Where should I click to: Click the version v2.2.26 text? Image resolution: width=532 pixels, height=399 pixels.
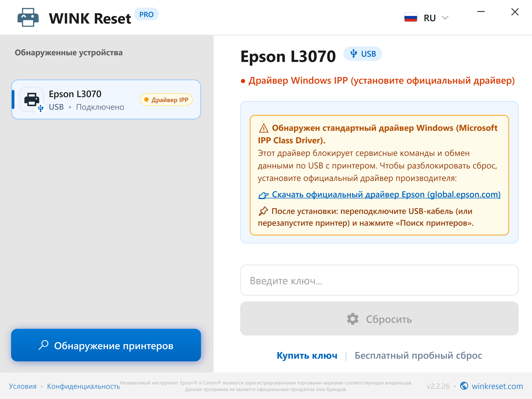438,386
